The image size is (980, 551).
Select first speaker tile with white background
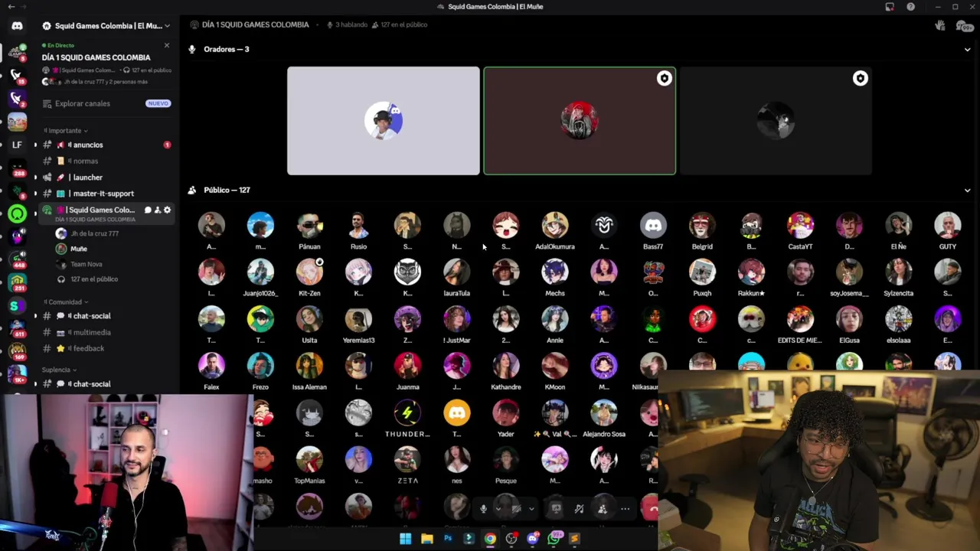pyautogui.click(x=384, y=121)
